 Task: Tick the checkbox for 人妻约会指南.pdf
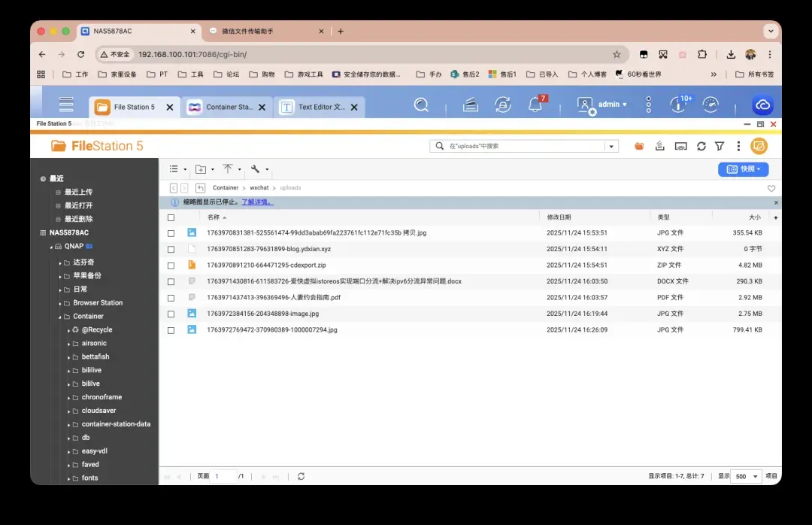[171, 298]
